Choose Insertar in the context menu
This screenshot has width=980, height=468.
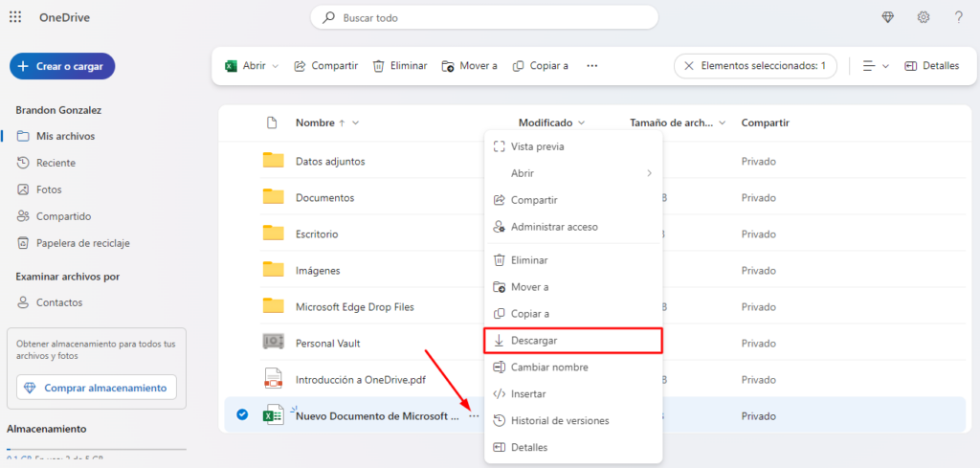coord(573,394)
